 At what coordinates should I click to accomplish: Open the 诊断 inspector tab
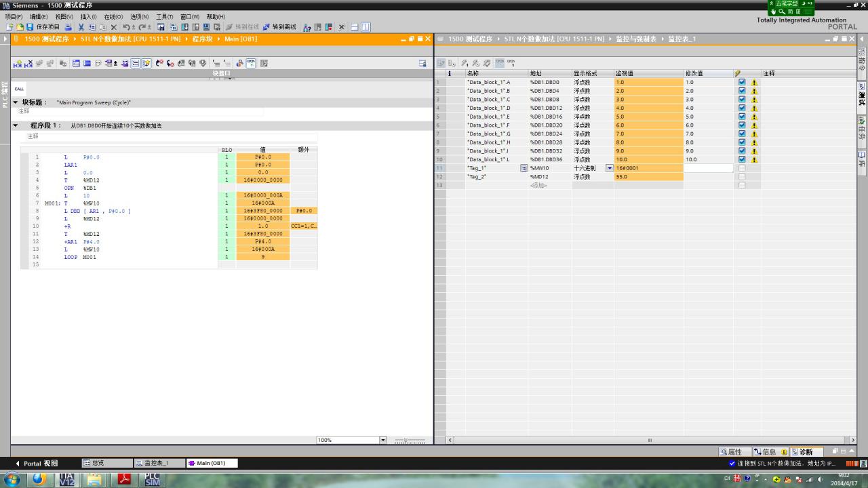[806, 451]
